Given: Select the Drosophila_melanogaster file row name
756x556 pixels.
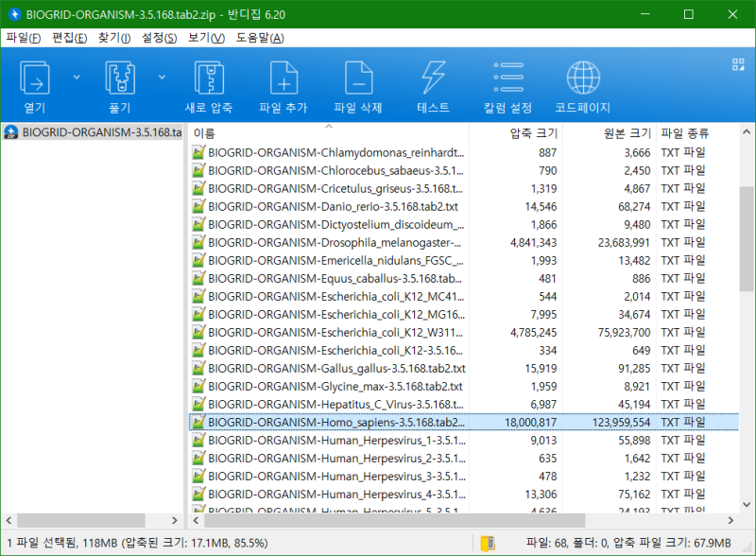Looking at the screenshot, I should 335,243.
